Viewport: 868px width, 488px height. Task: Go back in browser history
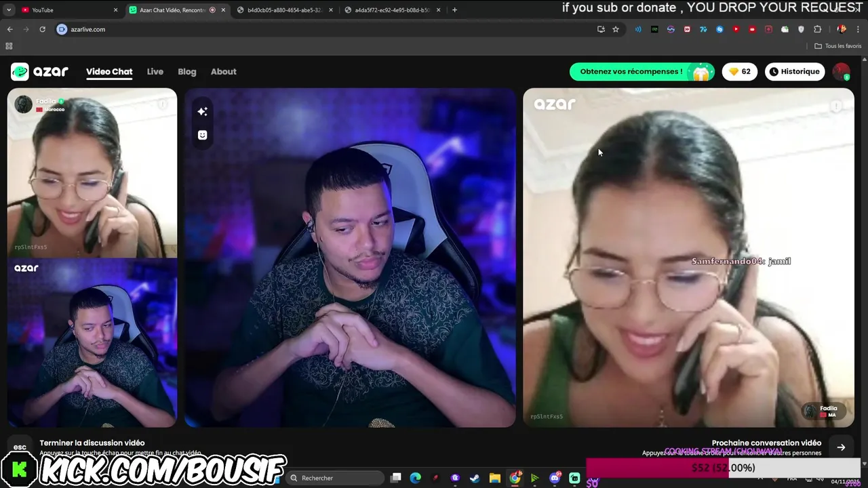tap(9, 29)
